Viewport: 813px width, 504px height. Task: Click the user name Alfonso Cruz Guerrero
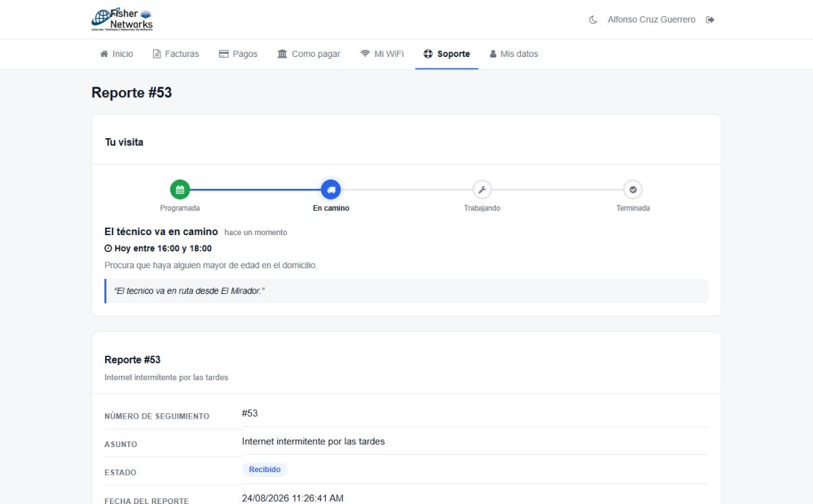(x=652, y=20)
